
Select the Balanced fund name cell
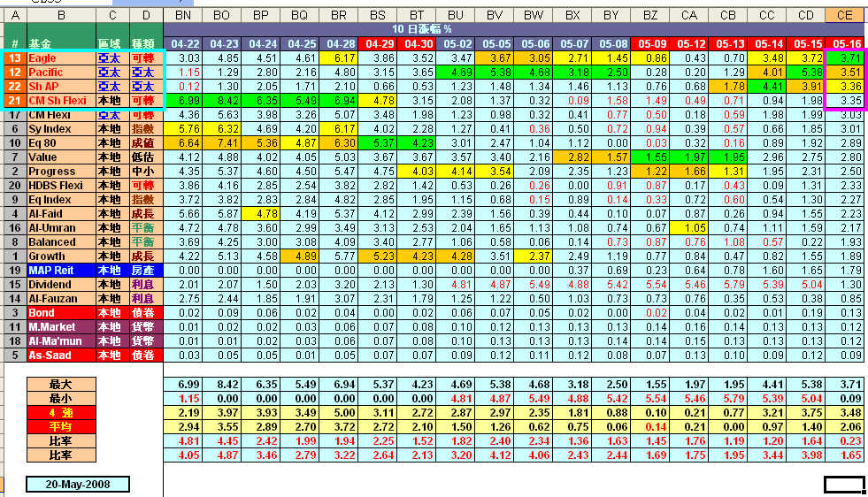[61, 241]
